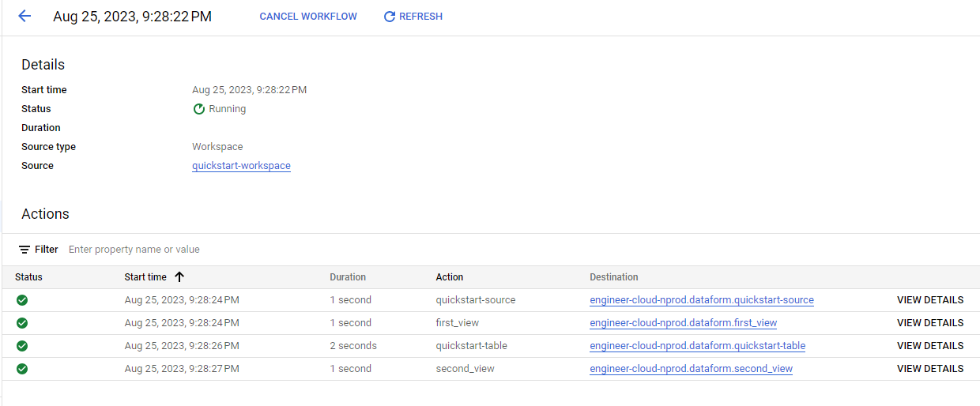Viewport: 980px width, 406px height.
Task: Sort by the Action column header
Action: [x=450, y=277]
